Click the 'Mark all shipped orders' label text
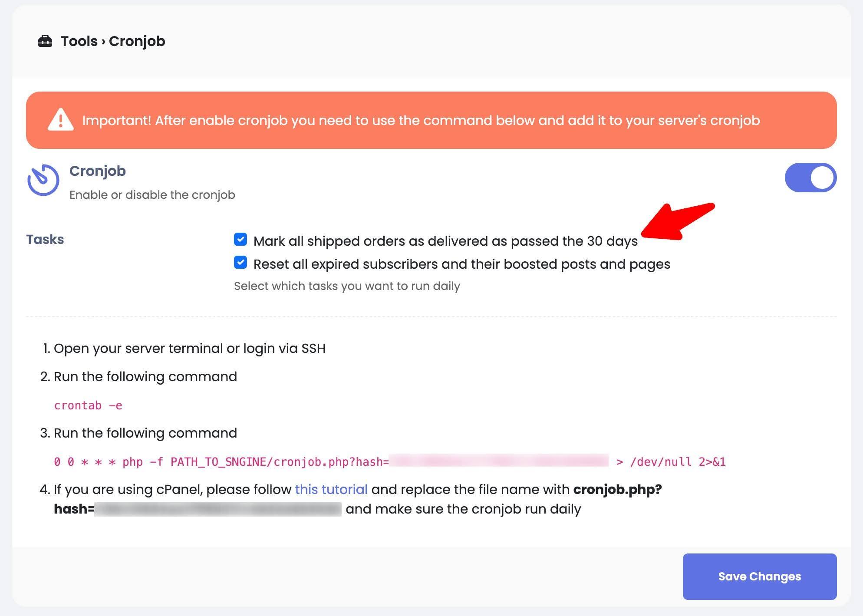863x616 pixels. point(445,241)
